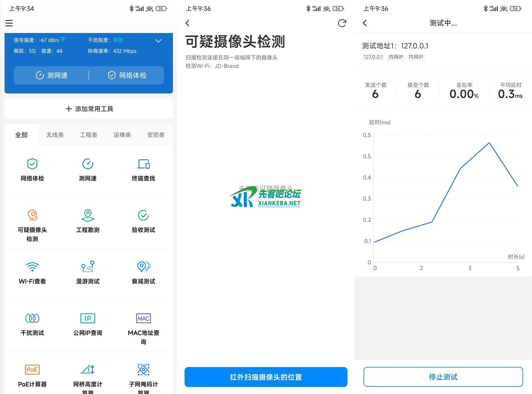Tap the 网络体检 shield icon in grid

point(32,164)
